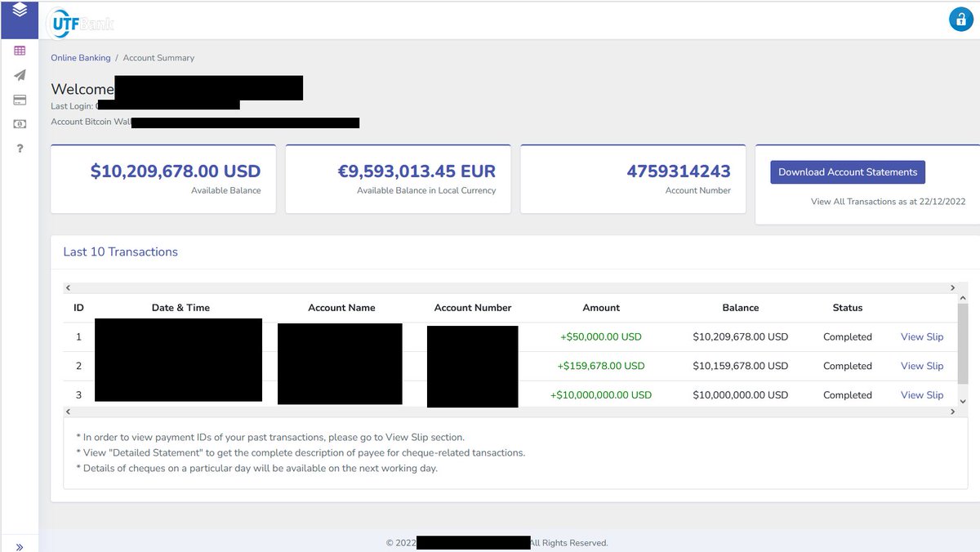Click bottom horizontal scroll right arrow
Viewport: 980px width, 552px height.
point(952,412)
